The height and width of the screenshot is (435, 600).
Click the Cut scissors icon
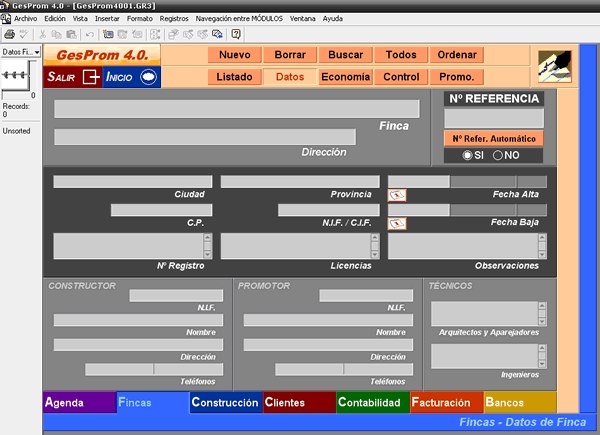[42, 34]
